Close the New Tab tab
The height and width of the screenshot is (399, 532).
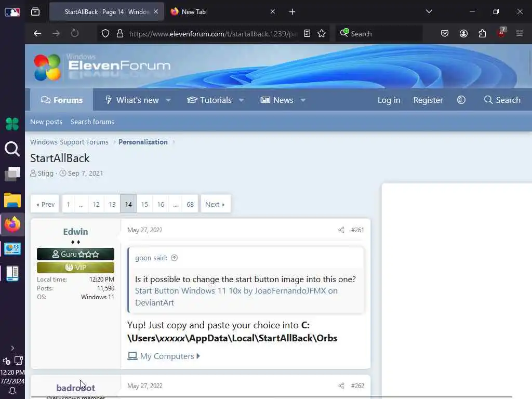pyautogui.click(x=272, y=12)
